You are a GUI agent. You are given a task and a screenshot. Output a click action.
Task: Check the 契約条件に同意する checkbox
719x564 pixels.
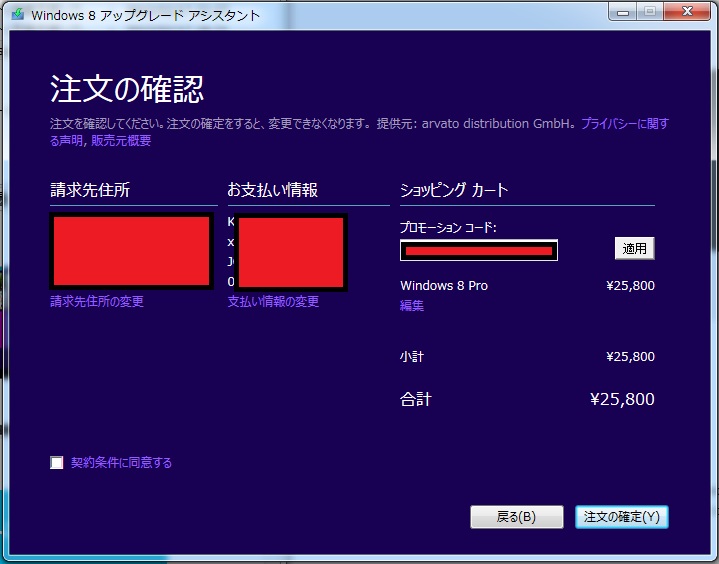pyautogui.click(x=56, y=462)
